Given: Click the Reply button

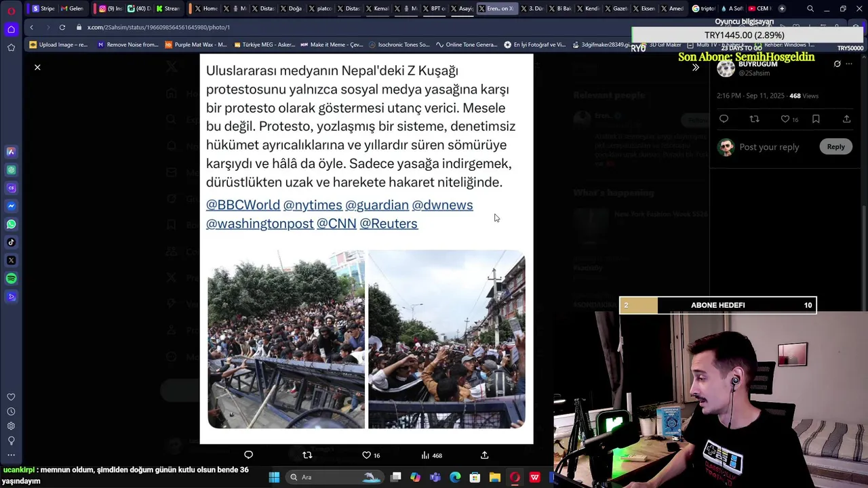Looking at the screenshot, I should tap(835, 146).
